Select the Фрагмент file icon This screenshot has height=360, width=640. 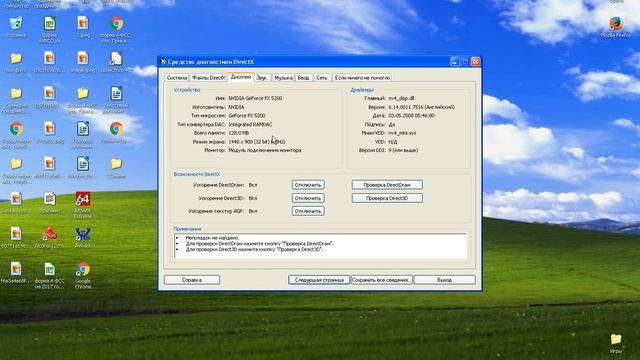point(50,199)
